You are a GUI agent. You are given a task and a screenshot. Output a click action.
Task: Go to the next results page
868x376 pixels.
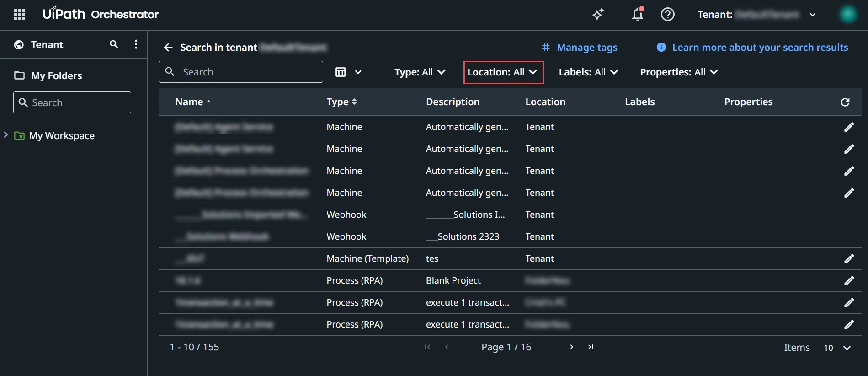pyautogui.click(x=571, y=347)
